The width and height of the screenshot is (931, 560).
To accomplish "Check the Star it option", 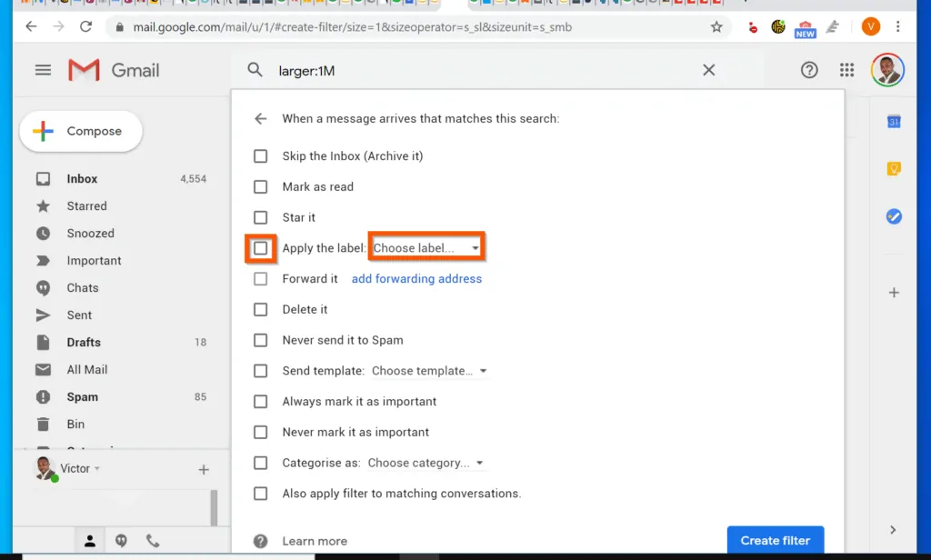I will click(x=261, y=217).
